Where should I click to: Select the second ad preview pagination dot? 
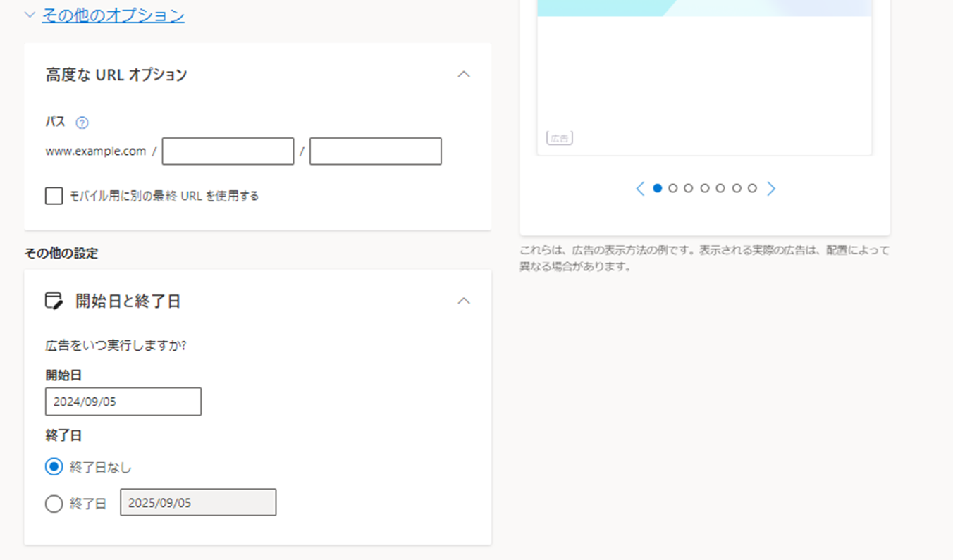pos(673,188)
